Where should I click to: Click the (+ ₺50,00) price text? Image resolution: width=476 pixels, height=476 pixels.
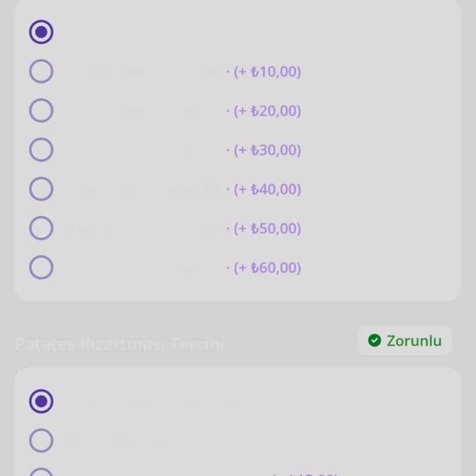(x=267, y=228)
